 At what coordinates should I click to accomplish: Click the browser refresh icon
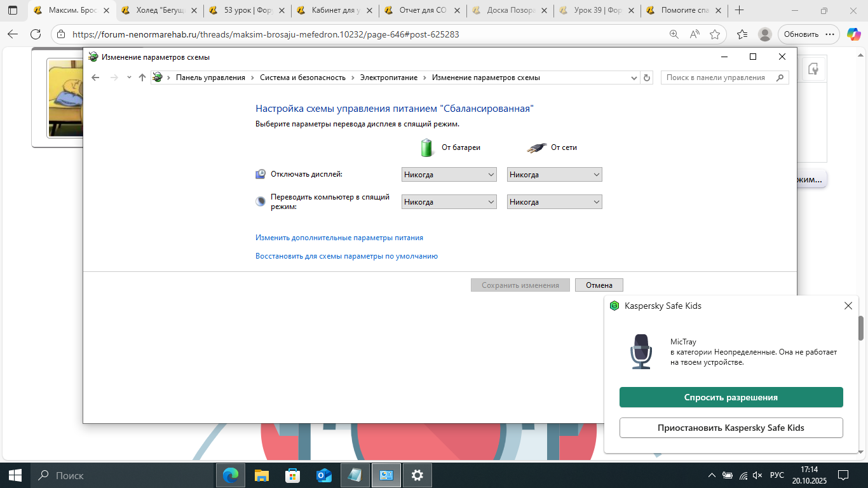pyautogui.click(x=36, y=34)
